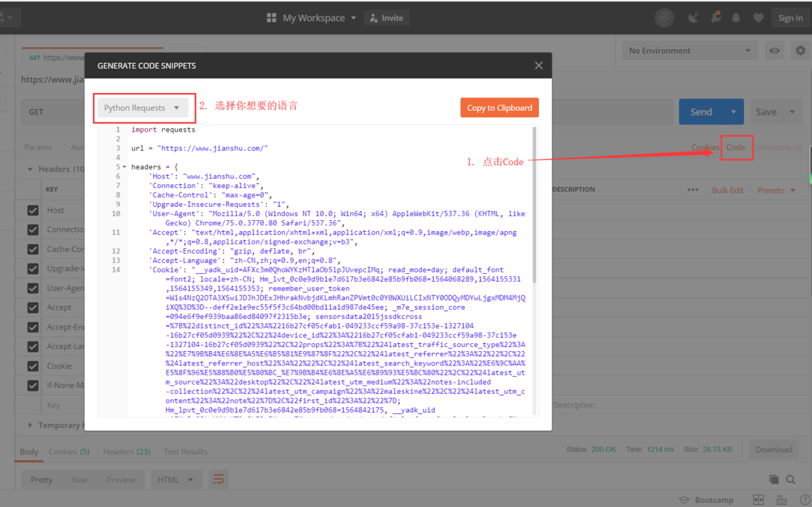Click the sync-off circular icon in header

[664, 18]
